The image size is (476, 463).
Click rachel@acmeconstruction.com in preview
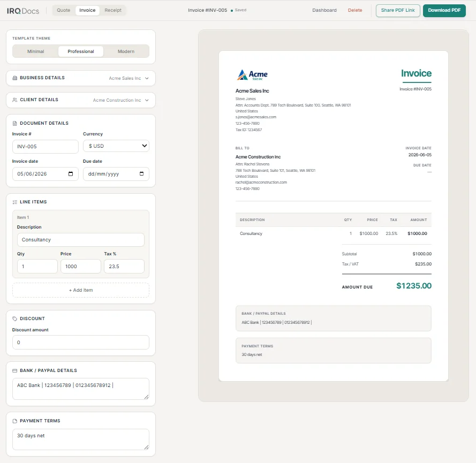[x=261, y=183]
